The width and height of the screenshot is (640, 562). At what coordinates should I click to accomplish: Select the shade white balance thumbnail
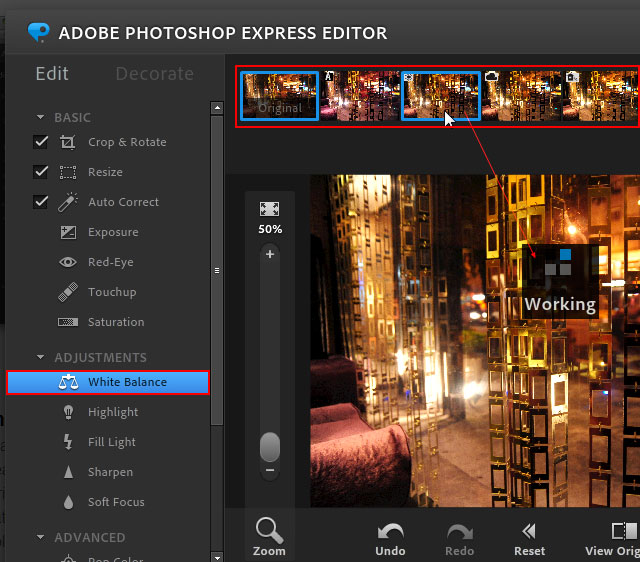[600, 96]
